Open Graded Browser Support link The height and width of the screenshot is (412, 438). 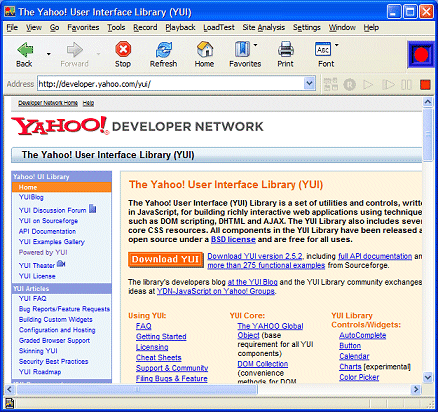[54, 341]
